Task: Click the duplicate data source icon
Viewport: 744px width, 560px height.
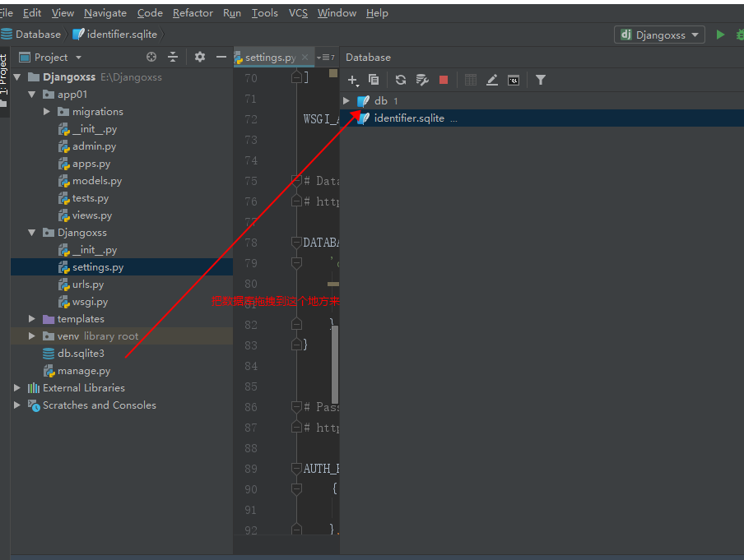Action: (374, 80)
